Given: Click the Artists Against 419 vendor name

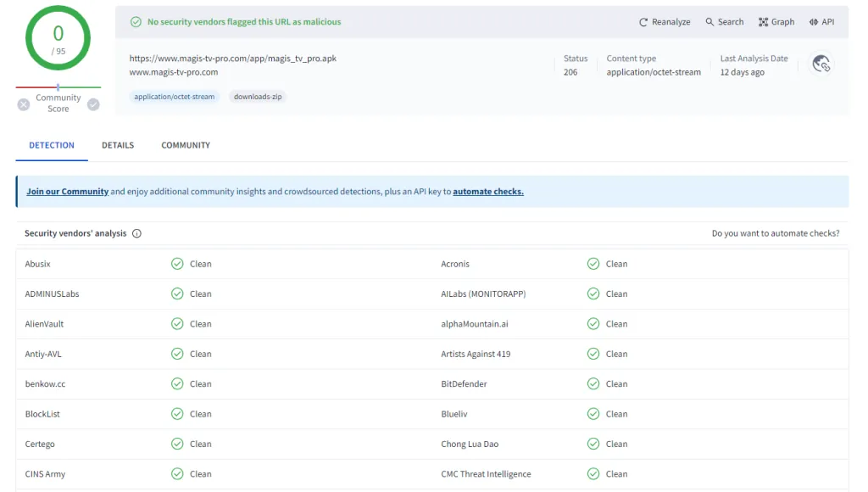Looking at the screenshot, I should (476, 354).
